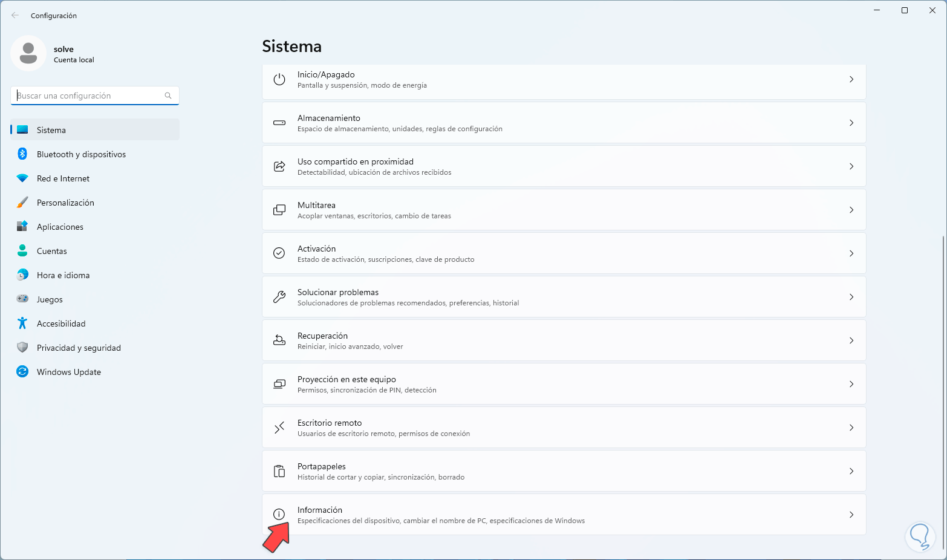The image size is (947, 560).
Task: Click the 'solve' account name
Action: click(63, 49)
